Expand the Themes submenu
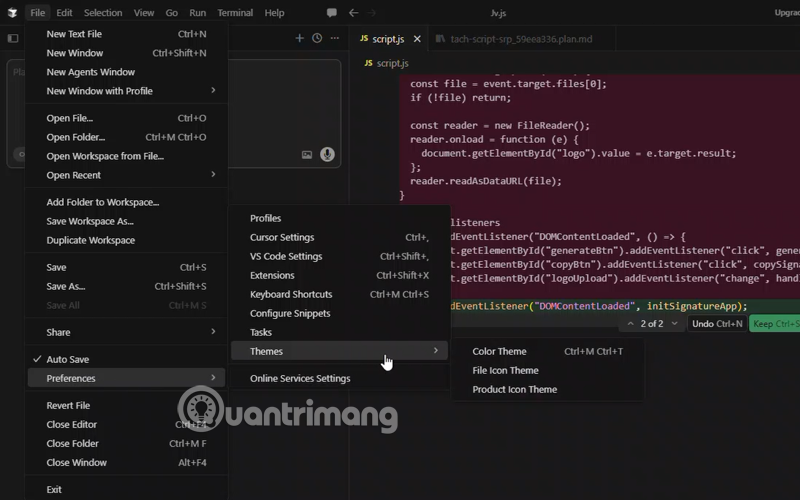Screen dimensions: 800x500 (339, 351)
